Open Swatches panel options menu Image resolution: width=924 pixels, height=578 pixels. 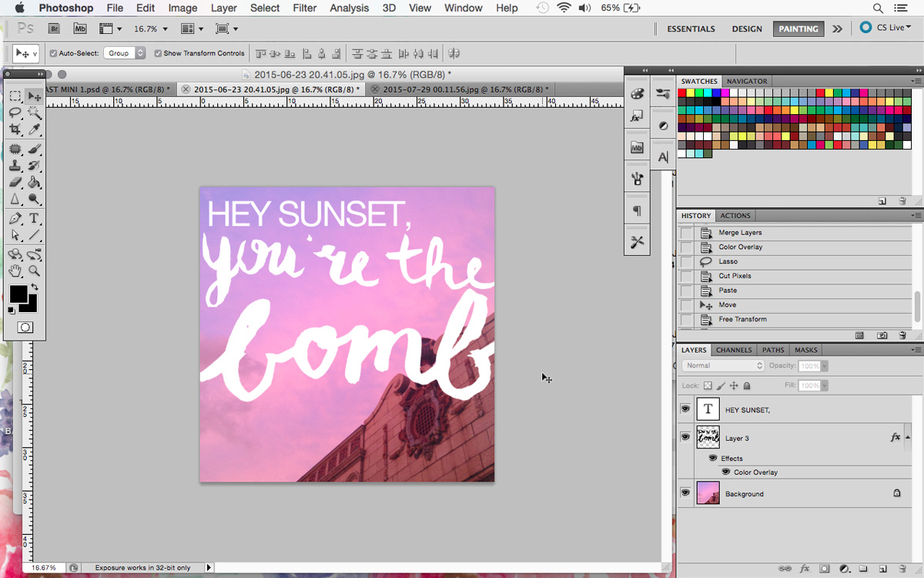point(916,81)
